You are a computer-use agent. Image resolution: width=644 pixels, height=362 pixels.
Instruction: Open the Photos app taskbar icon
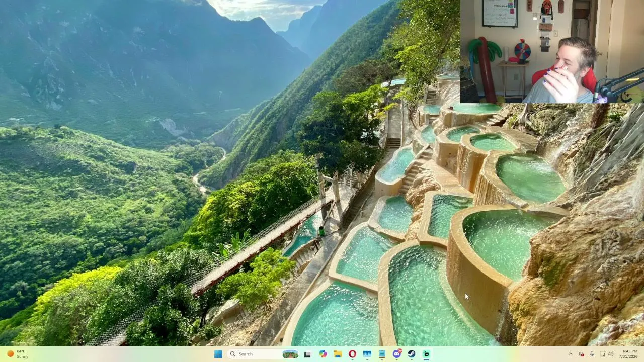pyautogui.click(x=367, y=354)
